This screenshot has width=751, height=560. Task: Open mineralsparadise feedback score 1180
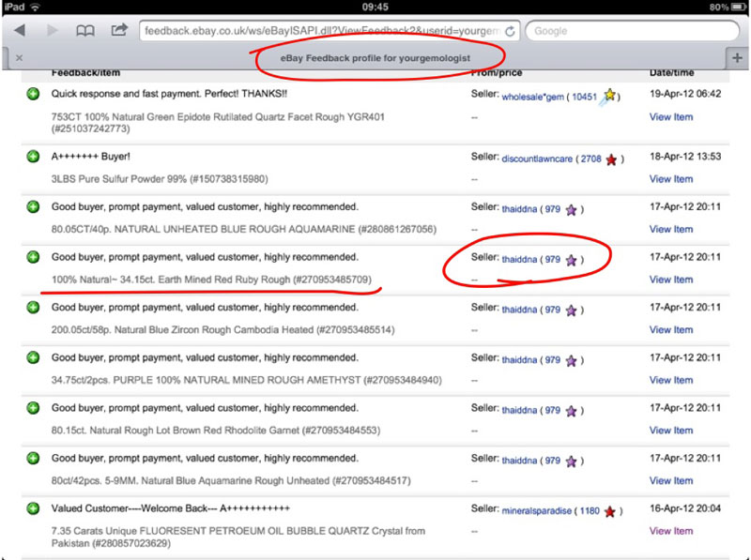[x=590, y=510]
